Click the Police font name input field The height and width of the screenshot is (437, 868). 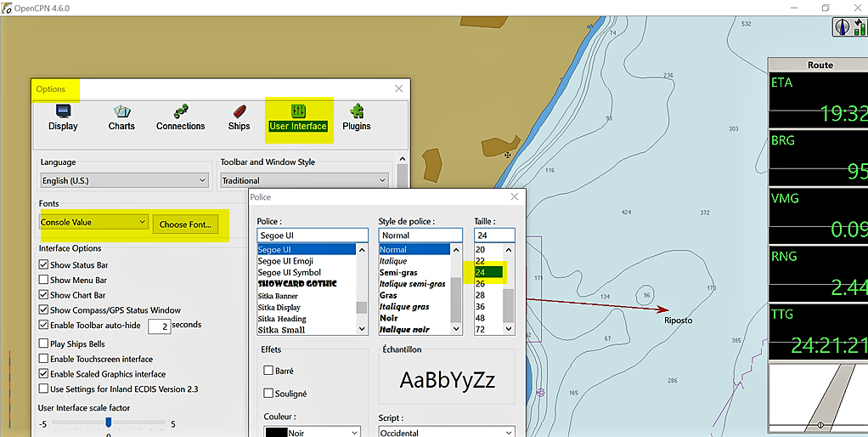(x=313, y=235)
